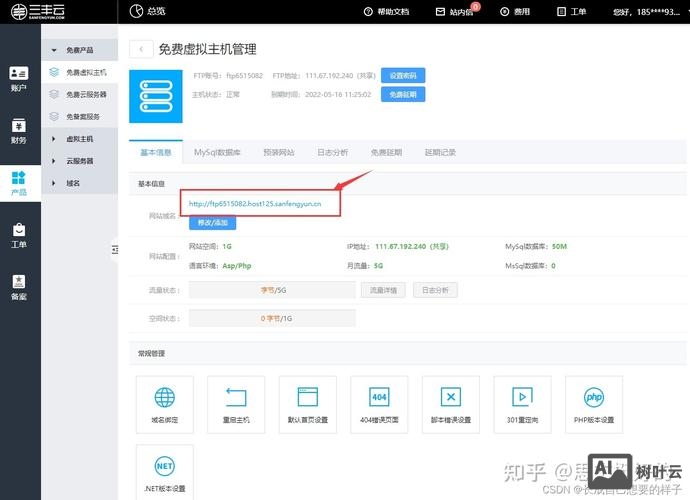
Task: Click the blue server host icon
Action: [x=155, y=96]
